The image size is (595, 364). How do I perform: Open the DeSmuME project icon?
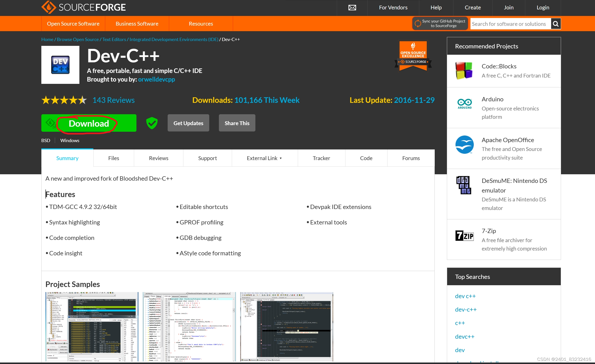point(464,185)
